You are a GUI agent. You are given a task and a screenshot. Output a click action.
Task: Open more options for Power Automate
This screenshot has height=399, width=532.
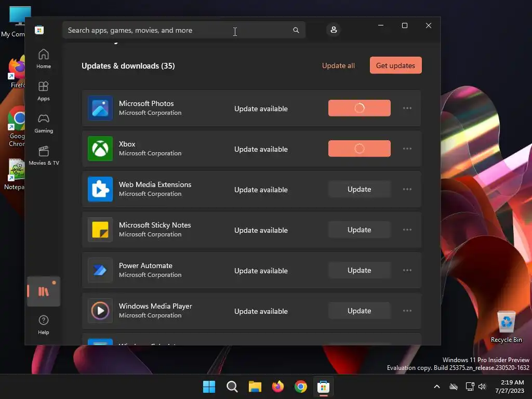tap(407, 270)
